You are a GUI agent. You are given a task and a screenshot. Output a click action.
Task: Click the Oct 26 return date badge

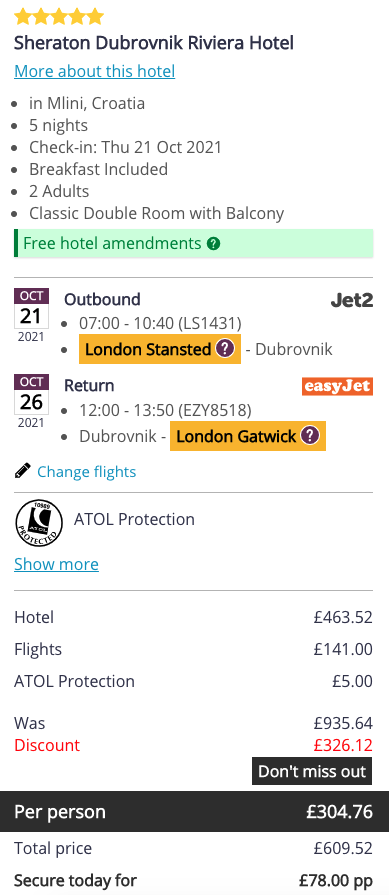point(31,402)
